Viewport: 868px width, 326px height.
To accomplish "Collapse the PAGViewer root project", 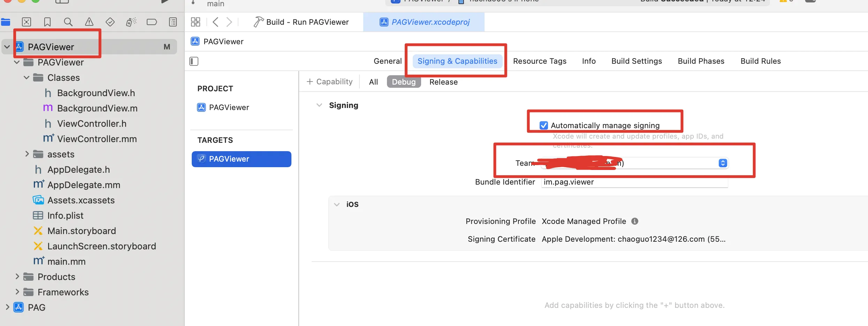I will click(x=7, y=47).
